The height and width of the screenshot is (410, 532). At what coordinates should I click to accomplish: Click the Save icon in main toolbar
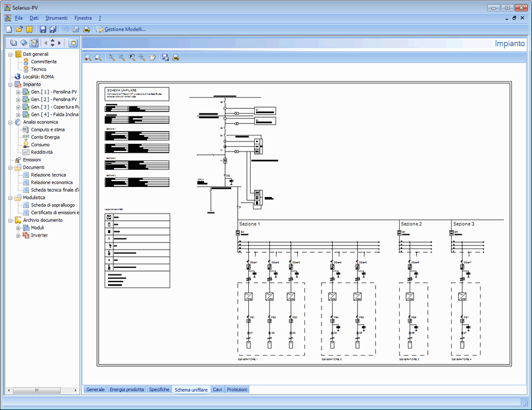(x=43, y=29)
